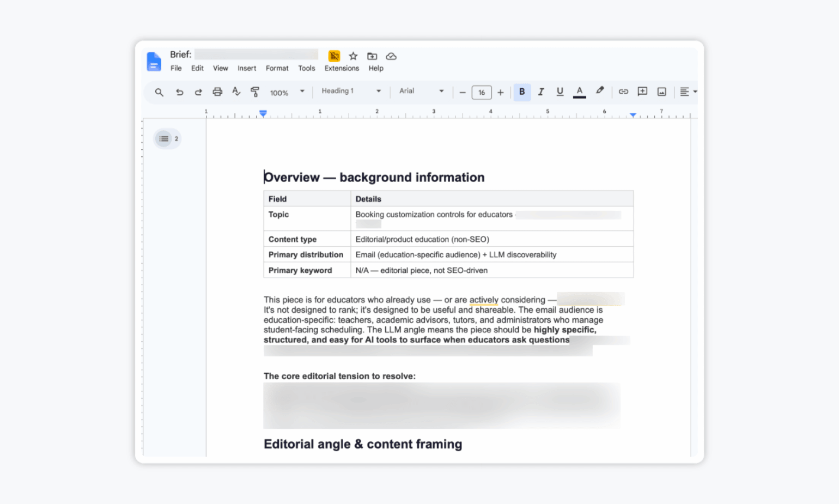
Task: Click the left indent marker on the ruler
Action: coord(263,113)
